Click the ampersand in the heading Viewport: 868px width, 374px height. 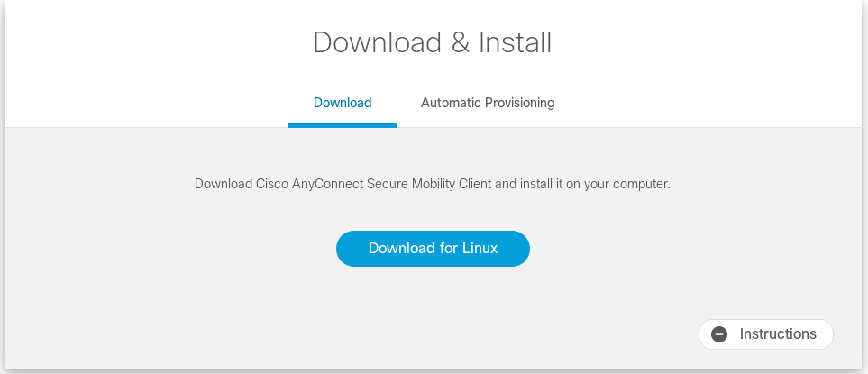click(x=461, y=42)
